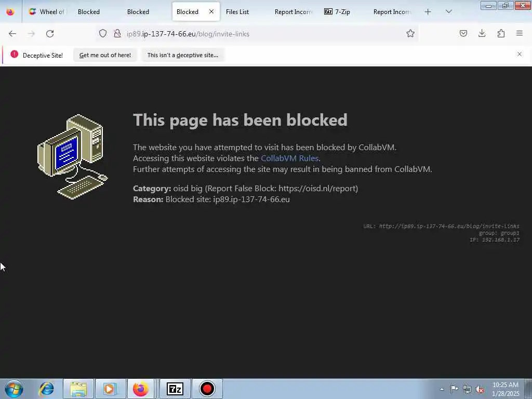This screenshot has height=399, width=532.
Task: Click the Reason Blocked site text line
Action: coord(211,199)
